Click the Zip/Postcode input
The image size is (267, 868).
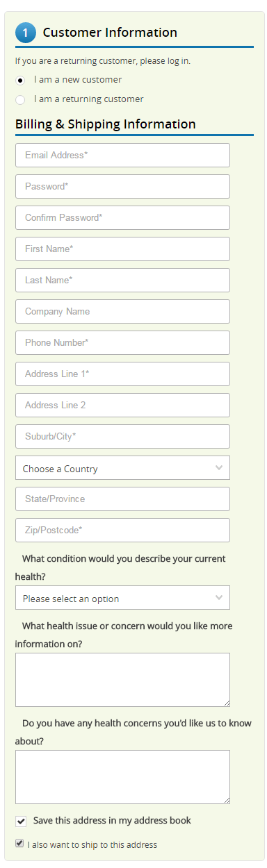(x=122, y=531)
